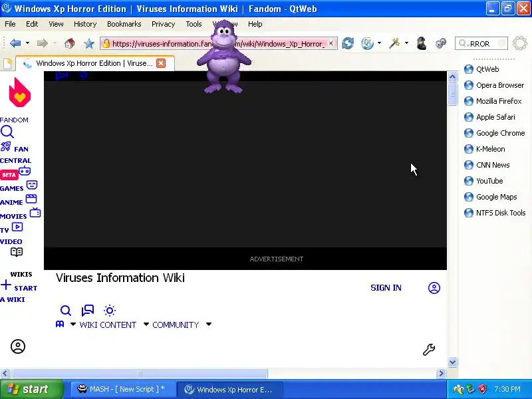The width and height of the screenshot is (532, 399).
Task: Click the horizontal scrollbar thumb
Action: [x=139, y=373]
